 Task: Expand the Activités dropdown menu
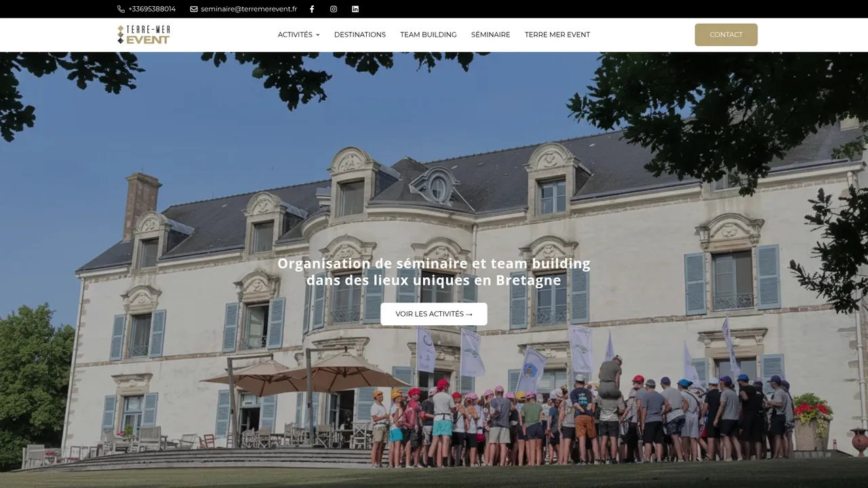[x=298, y=35]
